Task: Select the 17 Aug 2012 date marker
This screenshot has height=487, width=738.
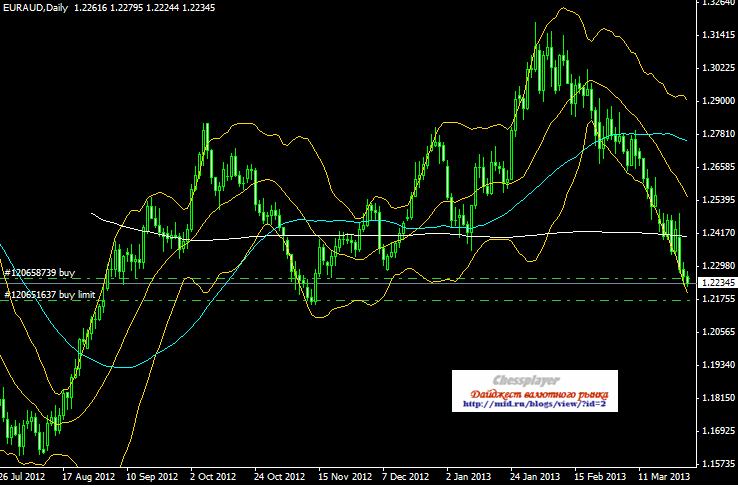Action: pyautogui.click(x=89, y=478)
